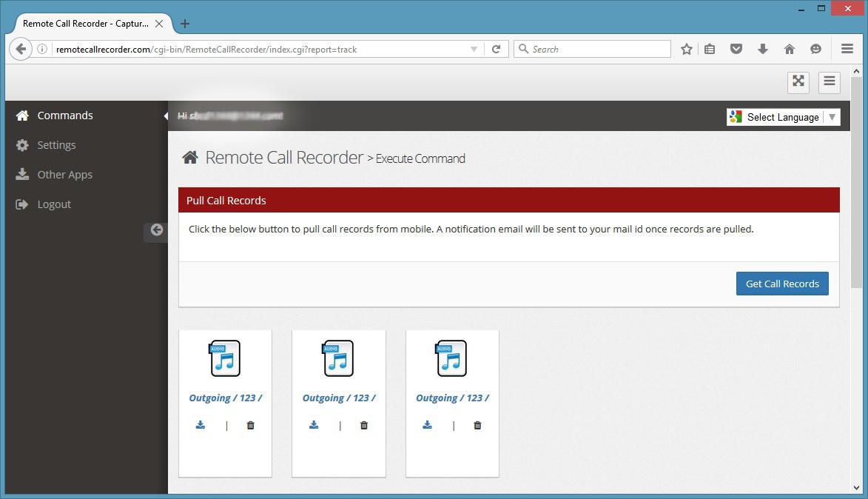Click the Commands home icon in sidebar
The image size is (868, 499).
22,115
